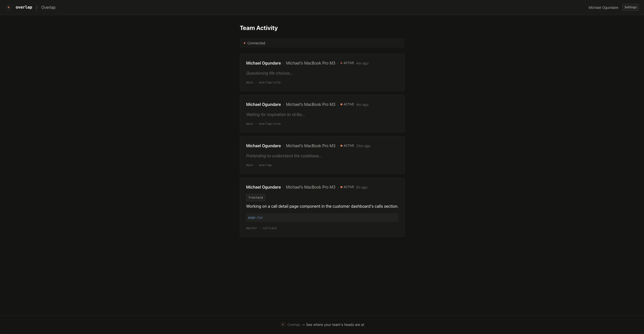Click the main branch label on the first card

point(249,82)
